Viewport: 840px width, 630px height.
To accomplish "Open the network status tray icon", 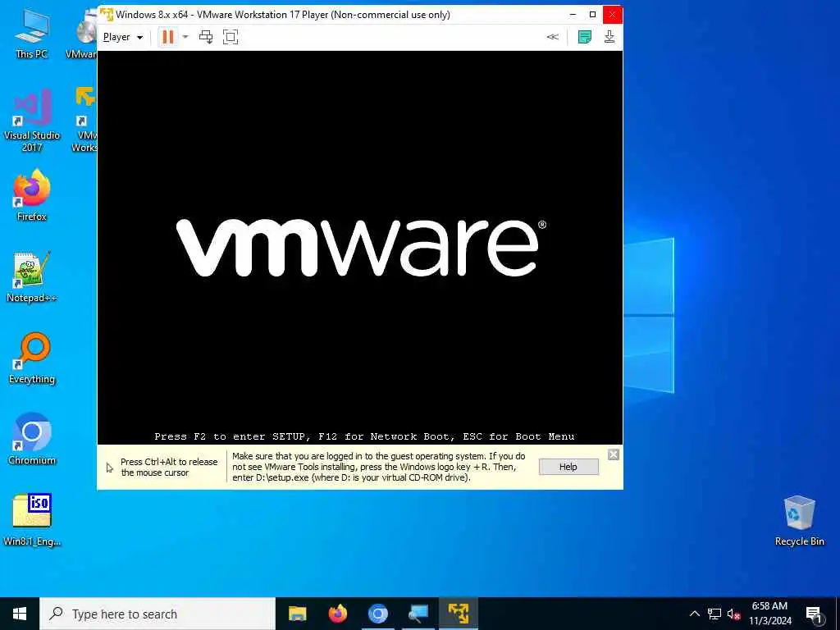I will click(714, 614).
